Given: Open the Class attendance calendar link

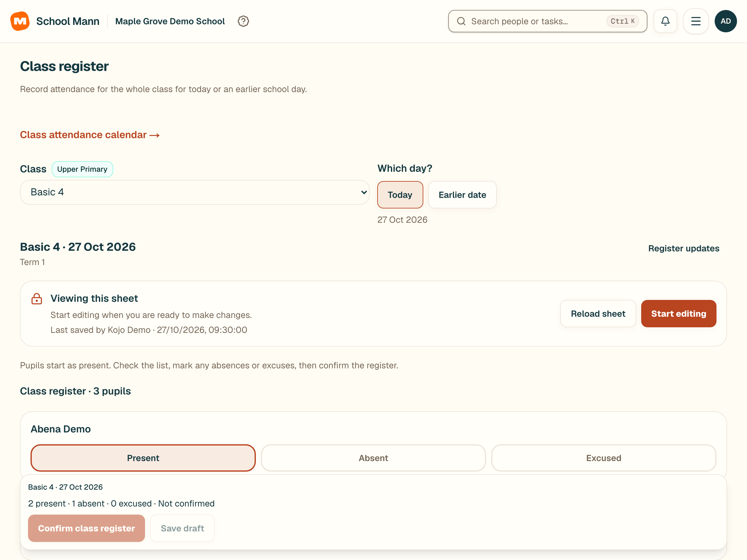Looking at the screenshot, I should pos(90,135).
